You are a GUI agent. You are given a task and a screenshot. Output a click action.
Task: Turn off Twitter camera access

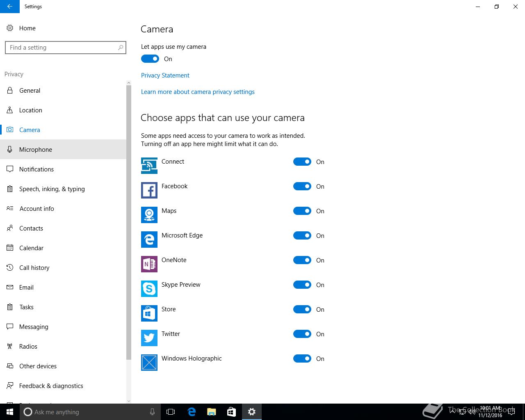click(302, 334)
